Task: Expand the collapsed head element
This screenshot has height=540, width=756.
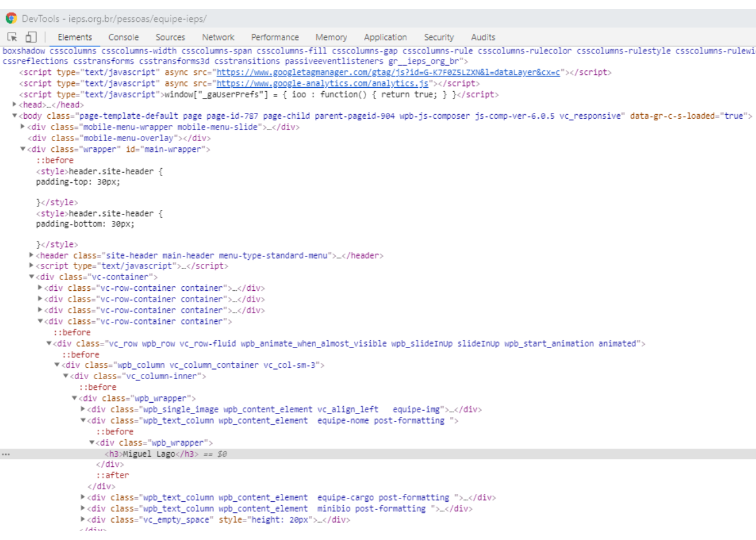Action: point(14,105)
